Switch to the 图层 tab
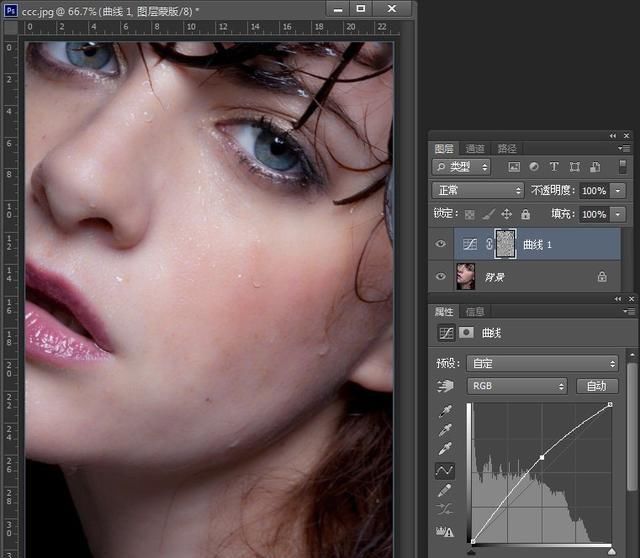Screen dimensions: 640x558 point(444,149)
